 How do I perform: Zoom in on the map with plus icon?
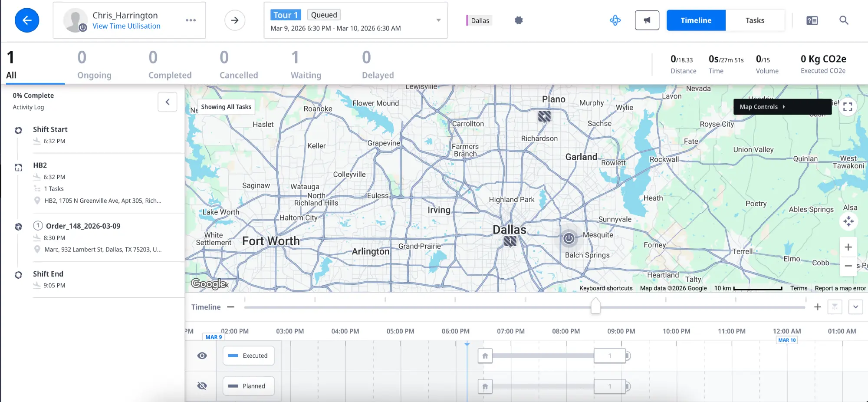click(x=848, y=247)
